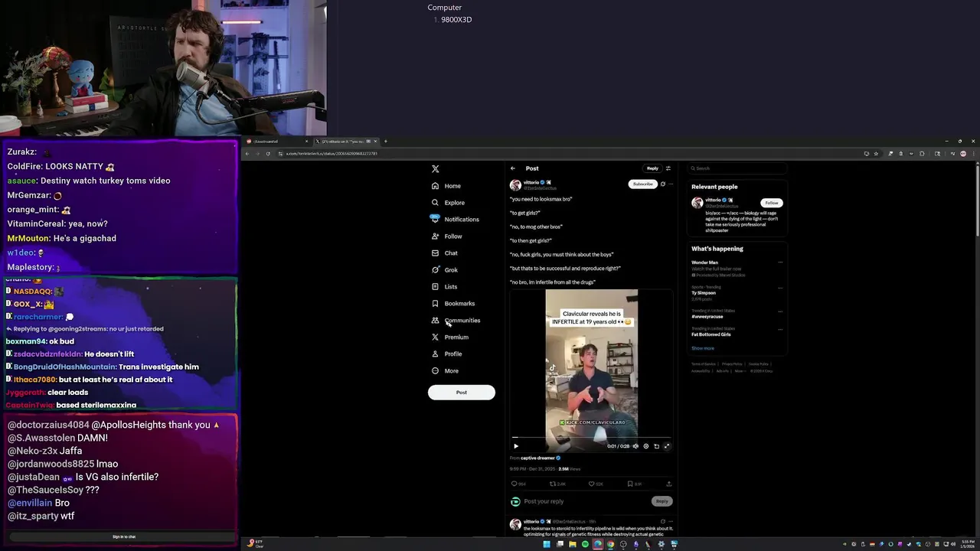
Task: Open the Wonder Man trend
Action: [x=705, y=262]
